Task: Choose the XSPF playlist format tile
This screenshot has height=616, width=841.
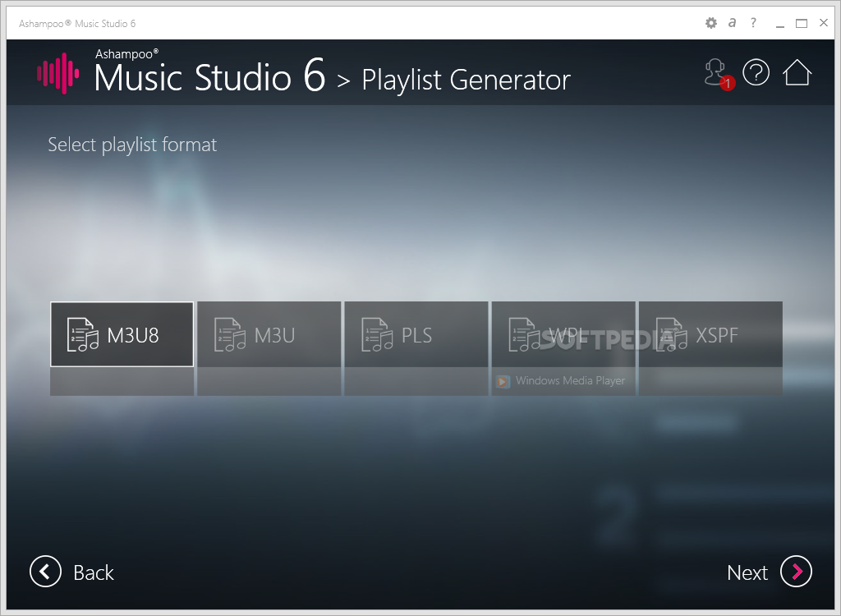Action: click(710, 334)
